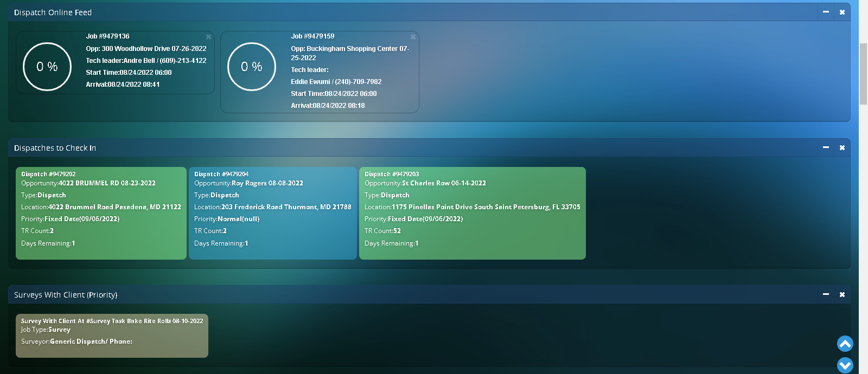868x374 pixels.
Task: Click location 4022 Brummel Road Pasadena
Action: click(101, 207)
